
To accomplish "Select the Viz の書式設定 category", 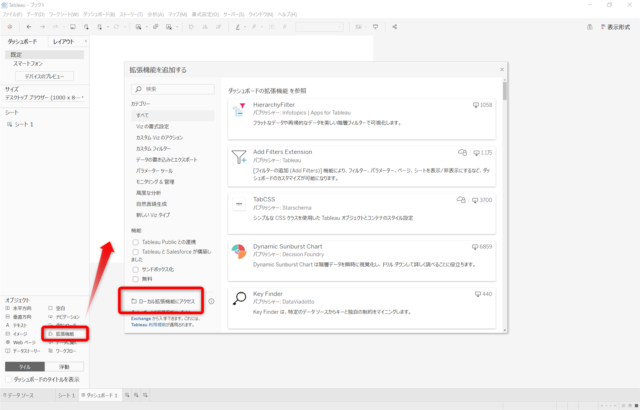I will (x=152, y=126).
